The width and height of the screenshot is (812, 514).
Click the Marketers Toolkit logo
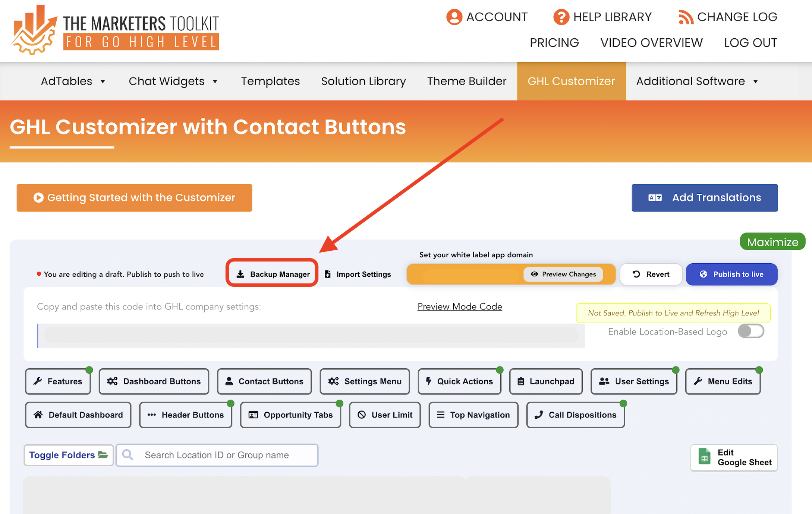click(115, 30)
